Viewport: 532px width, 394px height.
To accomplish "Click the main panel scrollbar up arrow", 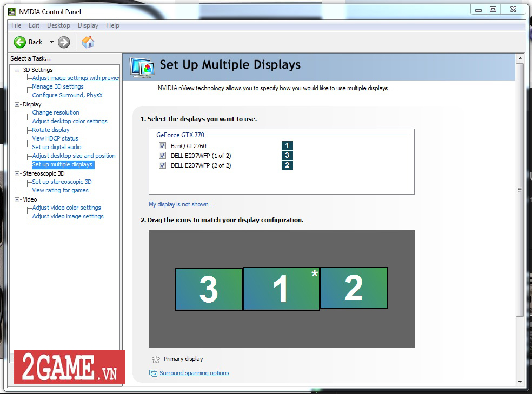I will (x=520, y=58).
